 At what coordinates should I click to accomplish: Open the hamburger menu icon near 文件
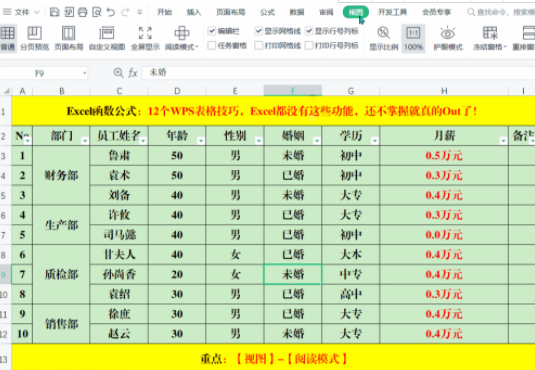[6, 12]
